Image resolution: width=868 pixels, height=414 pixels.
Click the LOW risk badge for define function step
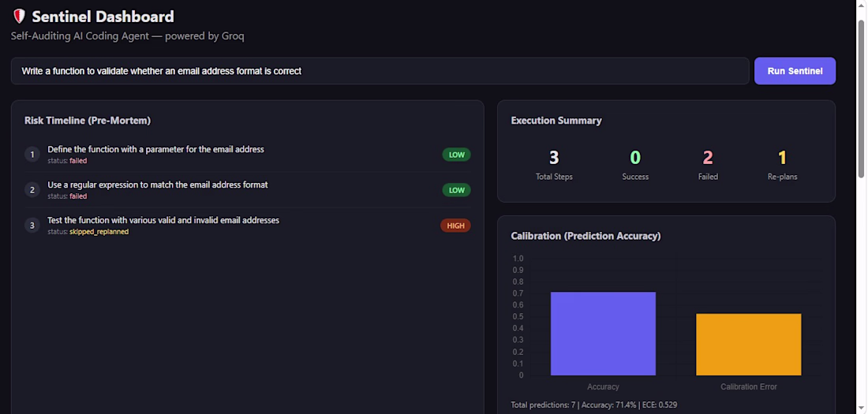[456, 155]
